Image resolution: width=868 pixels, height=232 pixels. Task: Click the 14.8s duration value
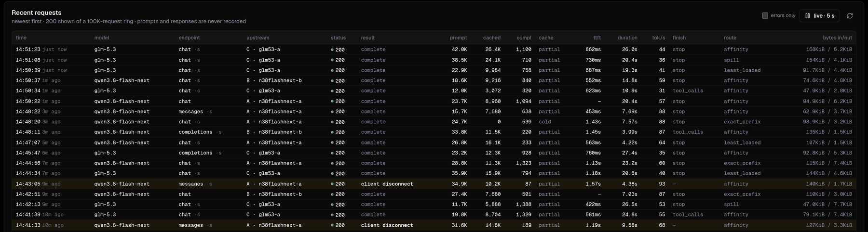(629, 81)
